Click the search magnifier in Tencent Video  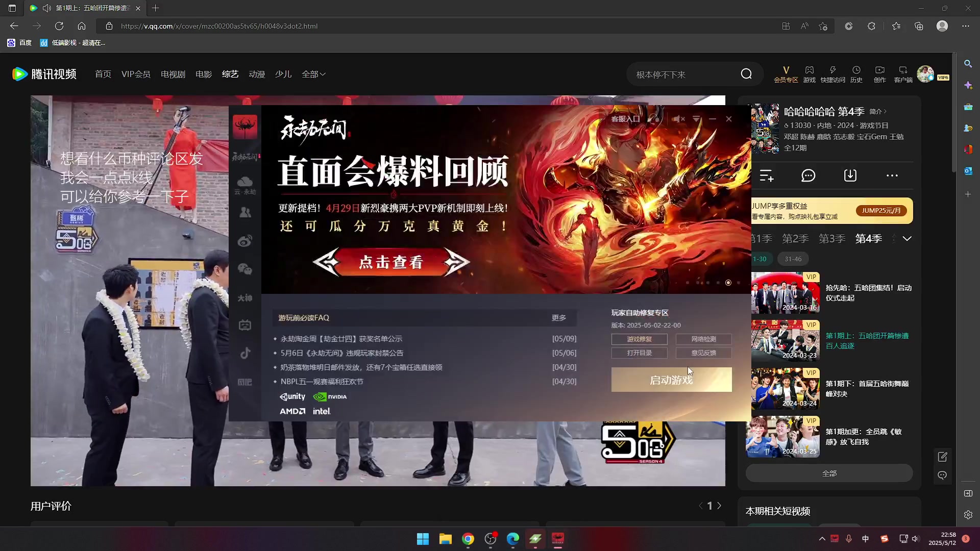746,74
